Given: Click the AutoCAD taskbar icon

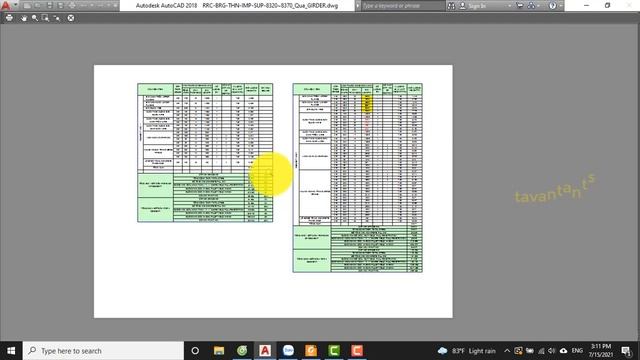Looking at the screenshot, I should (x=265, y=351).
